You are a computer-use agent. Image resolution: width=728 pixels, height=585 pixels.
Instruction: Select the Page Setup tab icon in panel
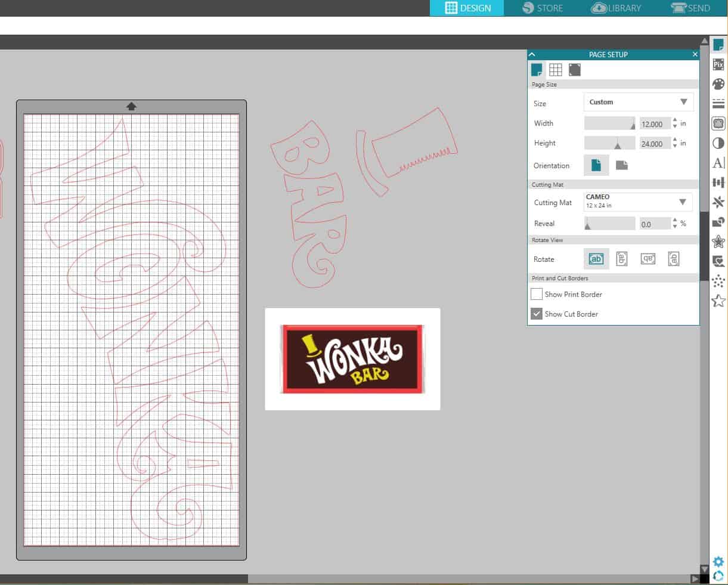537,70
